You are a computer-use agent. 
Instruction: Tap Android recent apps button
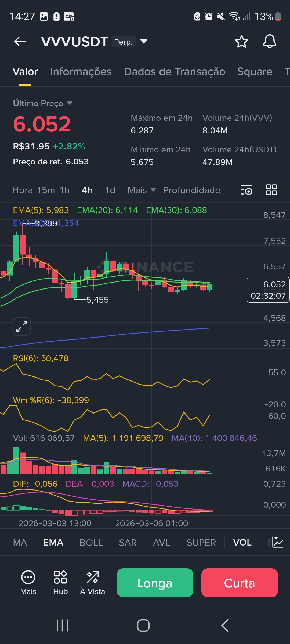(62, 625)
